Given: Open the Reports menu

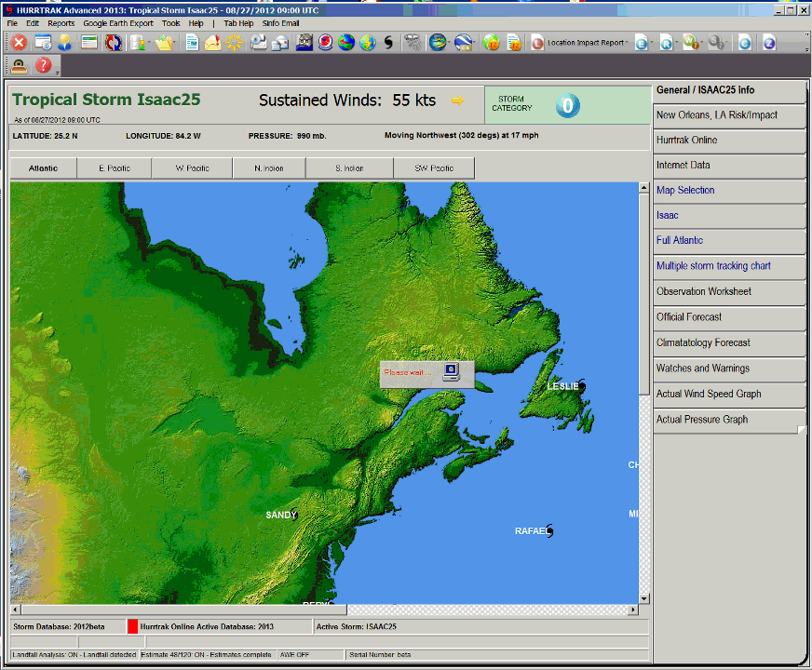Looking at the screenshot, I should tap(61, 23).
